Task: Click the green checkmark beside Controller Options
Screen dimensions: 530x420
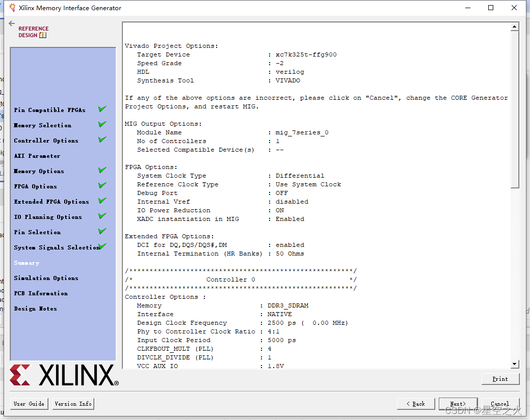Action: click(102, 139)
